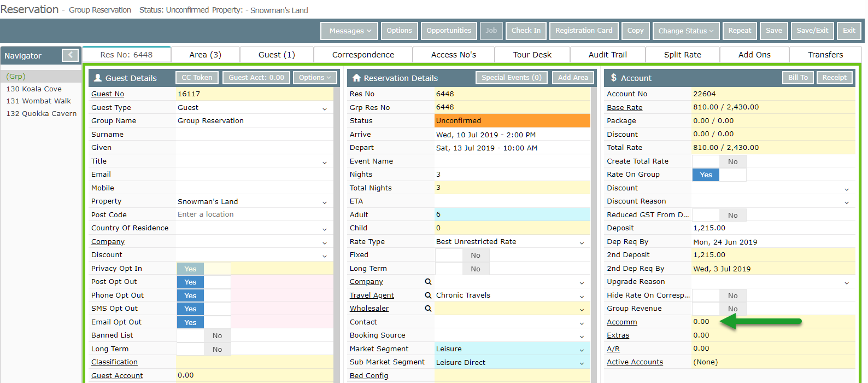Open the Registration Card
This screenshot has height=383, width=868.
(584, 31)
